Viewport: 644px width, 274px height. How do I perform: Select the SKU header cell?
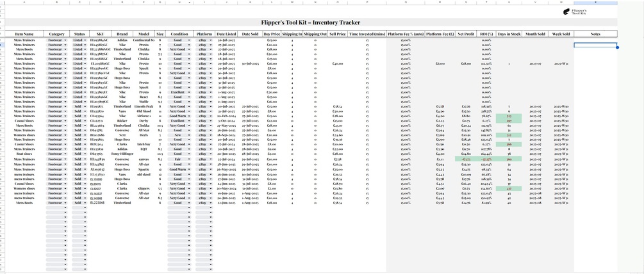[x=100, y=34]
